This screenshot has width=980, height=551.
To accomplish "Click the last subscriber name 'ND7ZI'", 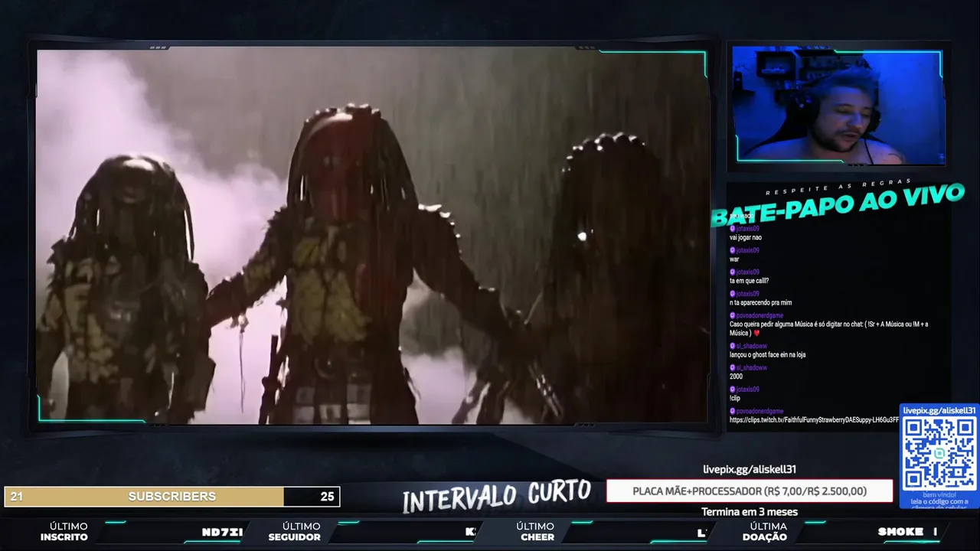I will [223, 532].
